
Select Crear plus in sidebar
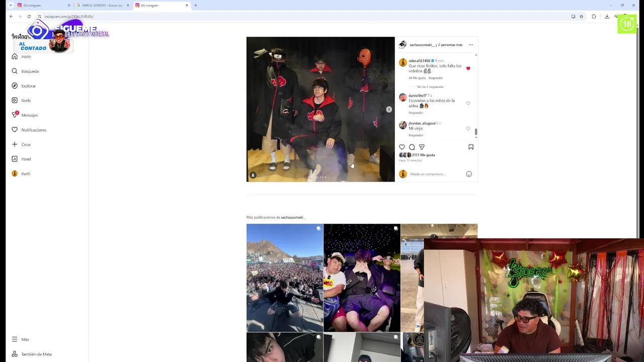click(x=21, y=144)
